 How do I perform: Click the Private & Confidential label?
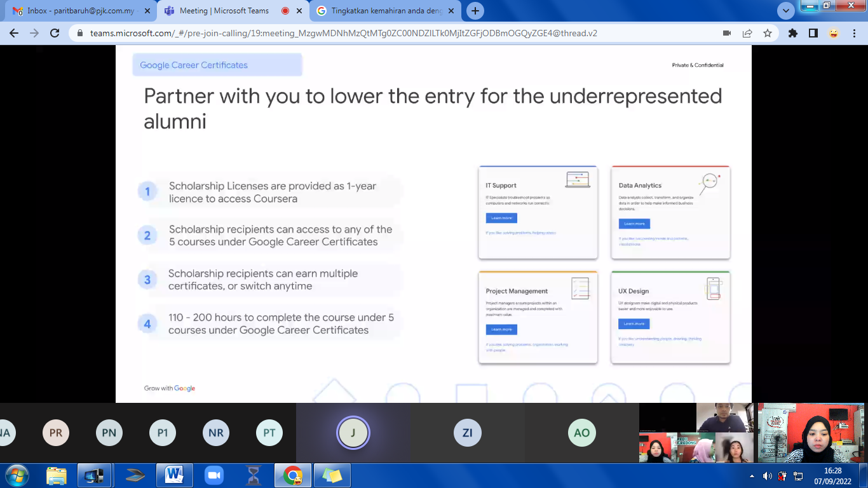pos(698,65)
